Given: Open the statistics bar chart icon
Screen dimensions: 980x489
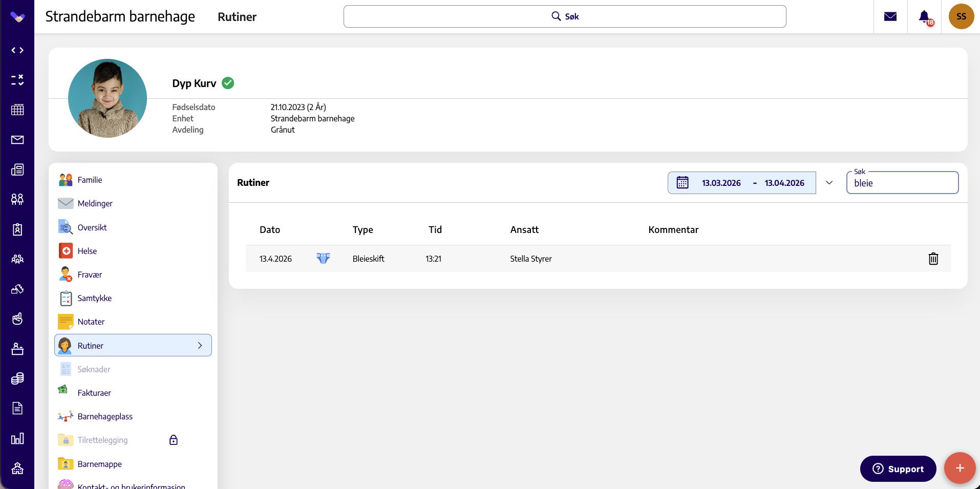Looking at the screenshot, I should tap(17, 438).
